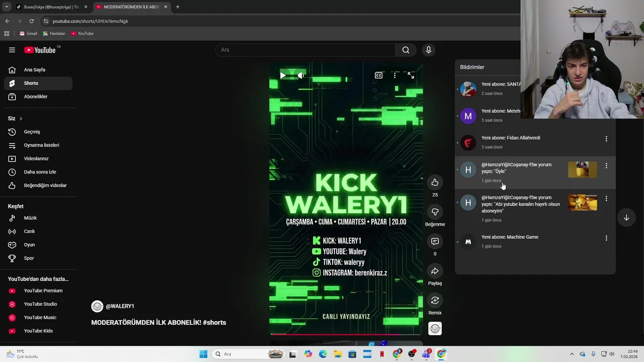Start voice search with the microphone

[x=429, y=50]
